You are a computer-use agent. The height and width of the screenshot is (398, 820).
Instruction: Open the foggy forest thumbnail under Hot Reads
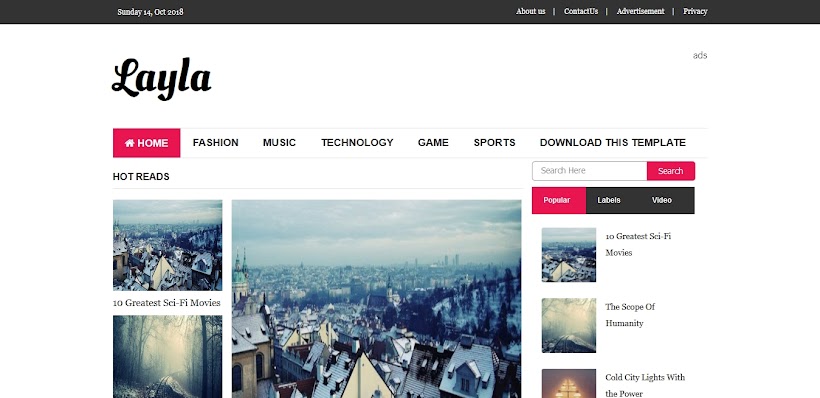[167, 357]
